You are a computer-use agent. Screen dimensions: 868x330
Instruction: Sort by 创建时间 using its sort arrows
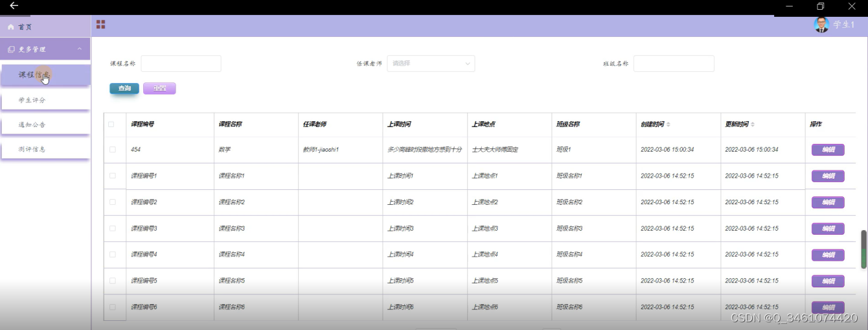(668, 124)
